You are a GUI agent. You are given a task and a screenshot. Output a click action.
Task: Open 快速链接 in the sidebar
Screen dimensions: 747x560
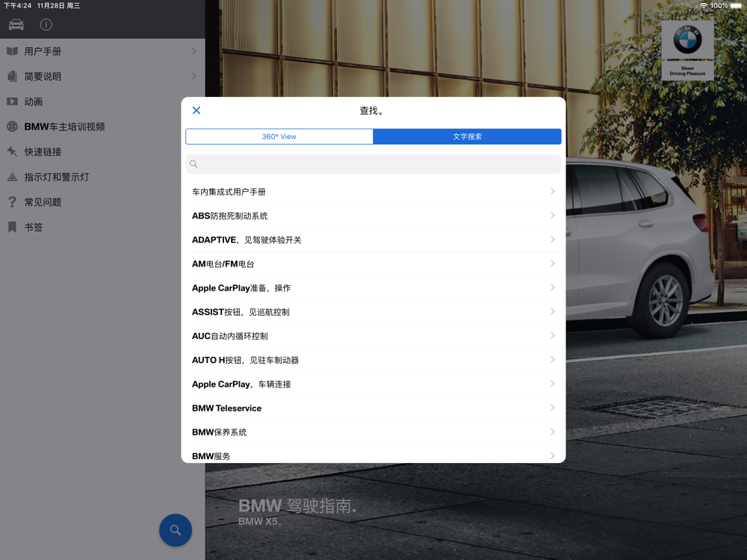102,152
